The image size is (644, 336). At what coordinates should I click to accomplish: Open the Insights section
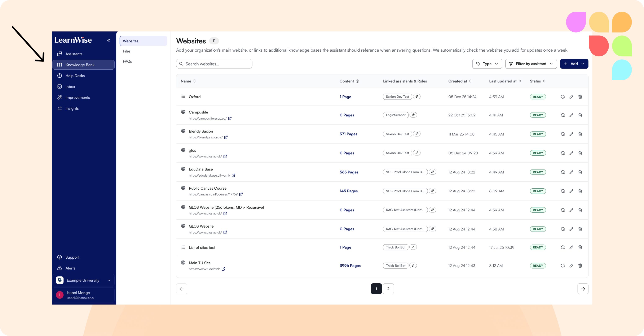84,108
